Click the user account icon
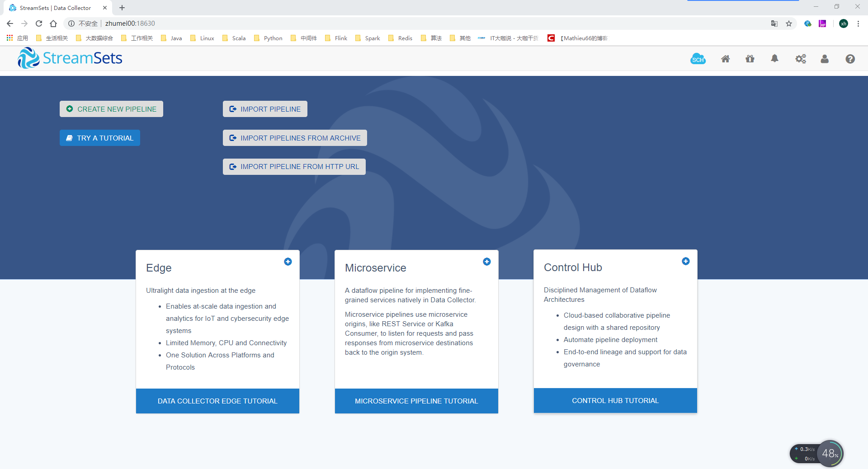 [x=824, y=59]
